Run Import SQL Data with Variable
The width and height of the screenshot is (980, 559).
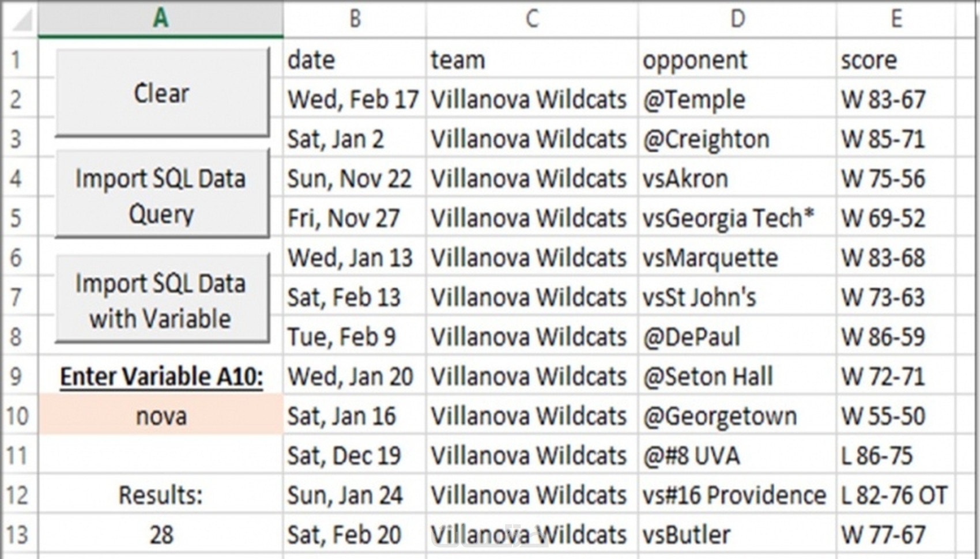[x=162, y=300]
